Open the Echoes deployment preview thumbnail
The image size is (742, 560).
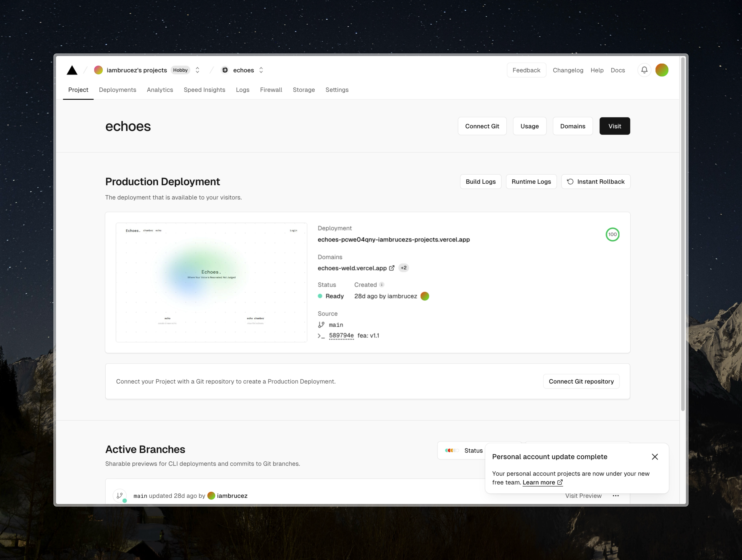point(211,282)
